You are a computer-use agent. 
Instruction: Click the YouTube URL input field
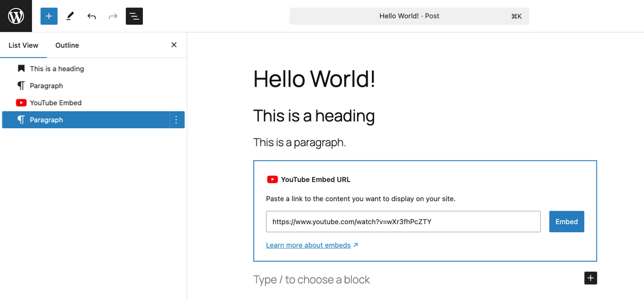[403, 221]
